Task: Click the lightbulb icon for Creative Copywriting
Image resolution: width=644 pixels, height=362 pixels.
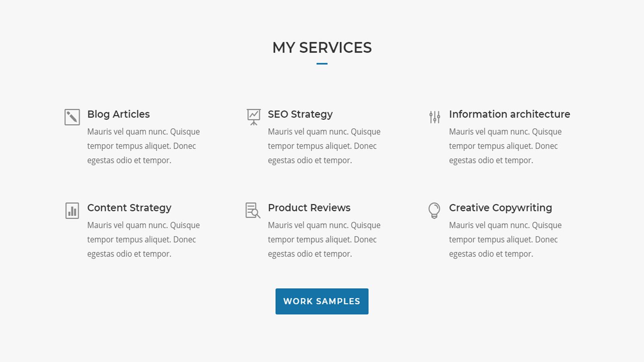Action: (434, 210)
